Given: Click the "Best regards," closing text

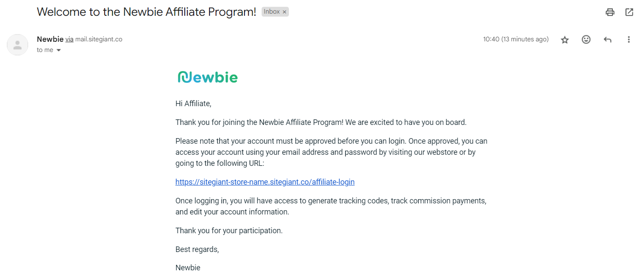Looking at the screenshot, I should click(197, 249).
